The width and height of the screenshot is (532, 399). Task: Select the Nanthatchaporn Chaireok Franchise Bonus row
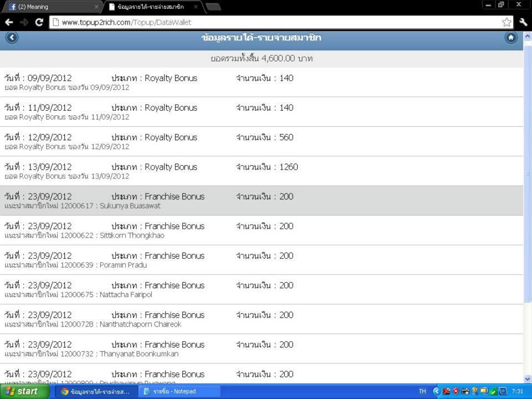(x=261, y=319)
